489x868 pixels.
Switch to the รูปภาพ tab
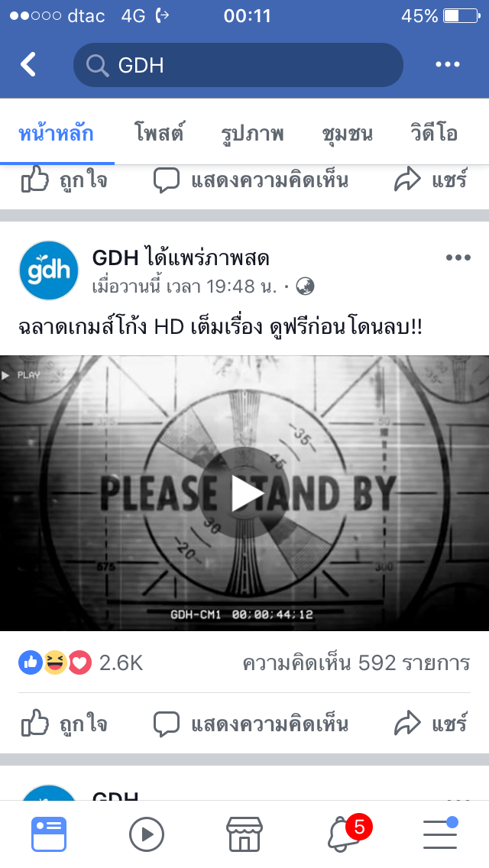[253, 134]
